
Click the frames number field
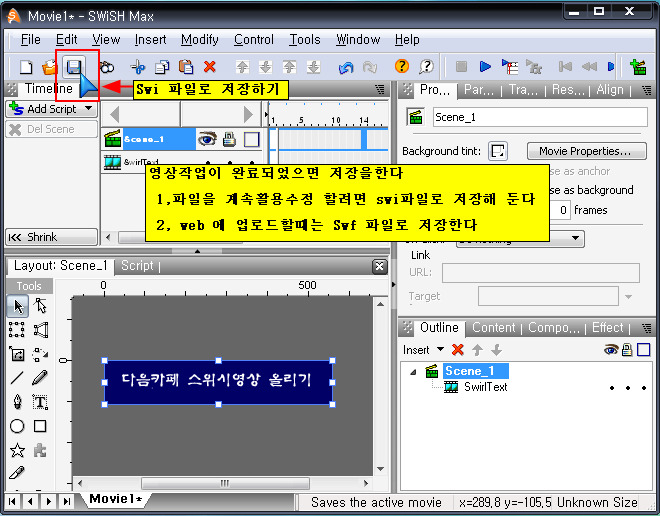click(561, 210)
